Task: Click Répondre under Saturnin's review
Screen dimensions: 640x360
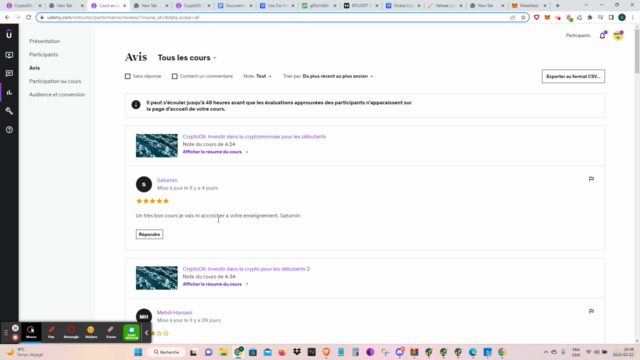Action: (149, 234)
